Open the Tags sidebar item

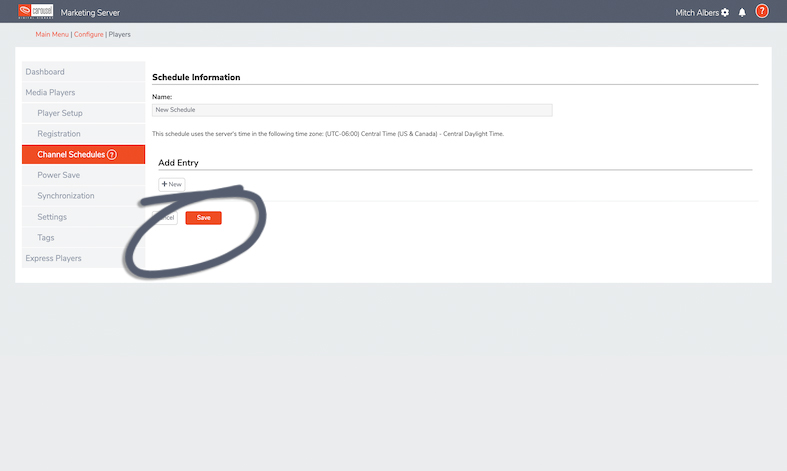click(83, 238)
